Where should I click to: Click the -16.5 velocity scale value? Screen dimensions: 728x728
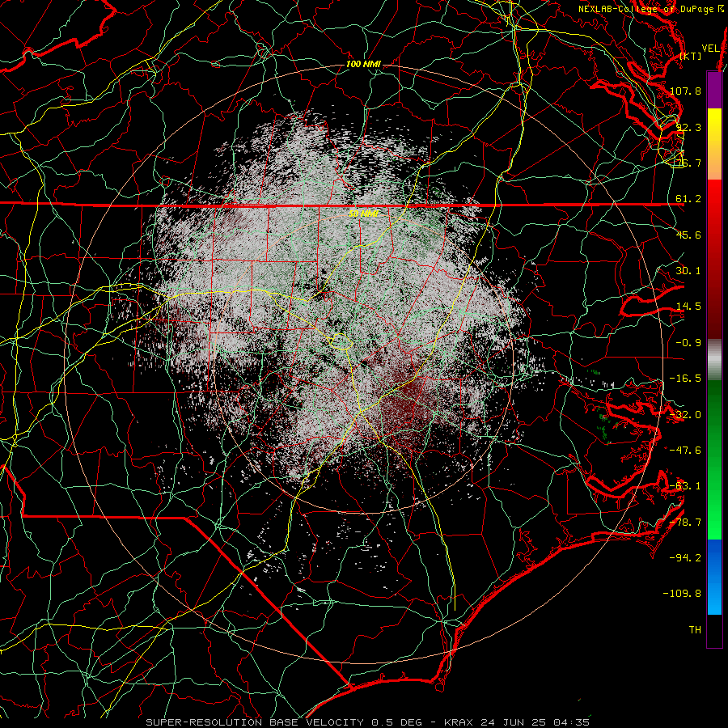click(x=685, y=379)
